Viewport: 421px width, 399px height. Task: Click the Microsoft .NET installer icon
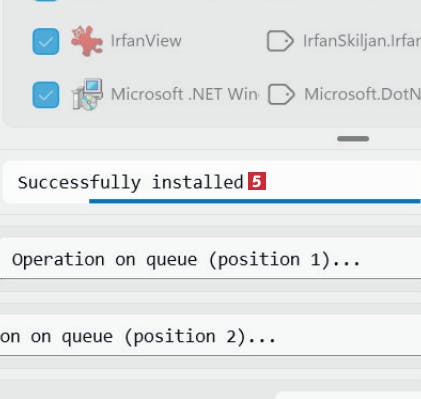[x=87, y=95]
